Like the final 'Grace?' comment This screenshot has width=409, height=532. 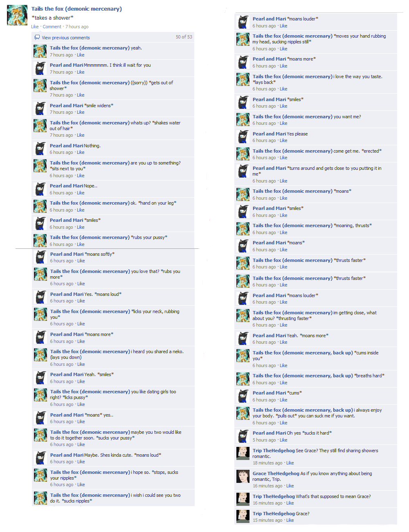pyautogui.click(x=290, y=520)
